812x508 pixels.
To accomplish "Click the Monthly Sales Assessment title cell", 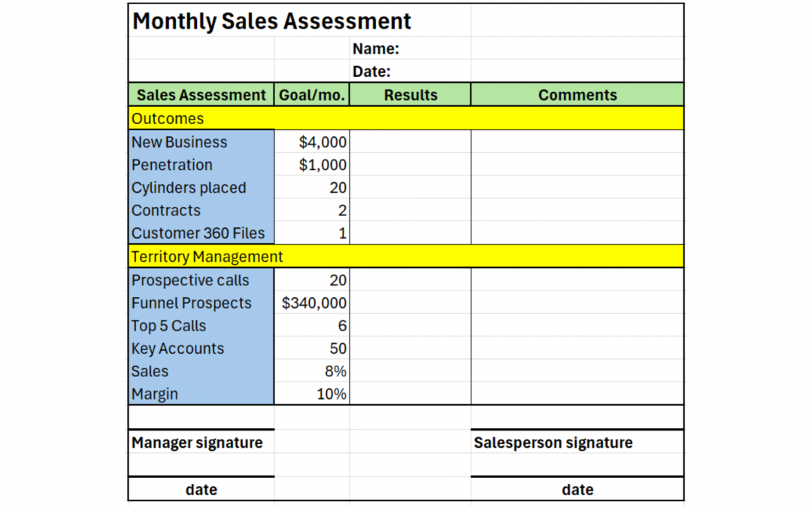I will (x=271, y=21).
